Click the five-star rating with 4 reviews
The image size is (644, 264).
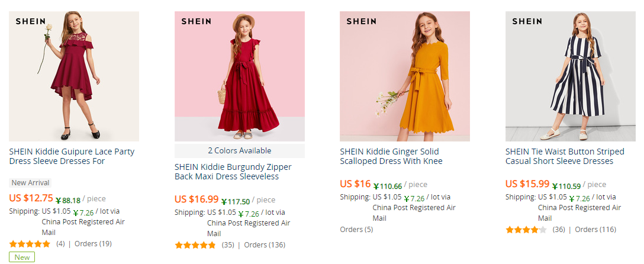[30, 243]
